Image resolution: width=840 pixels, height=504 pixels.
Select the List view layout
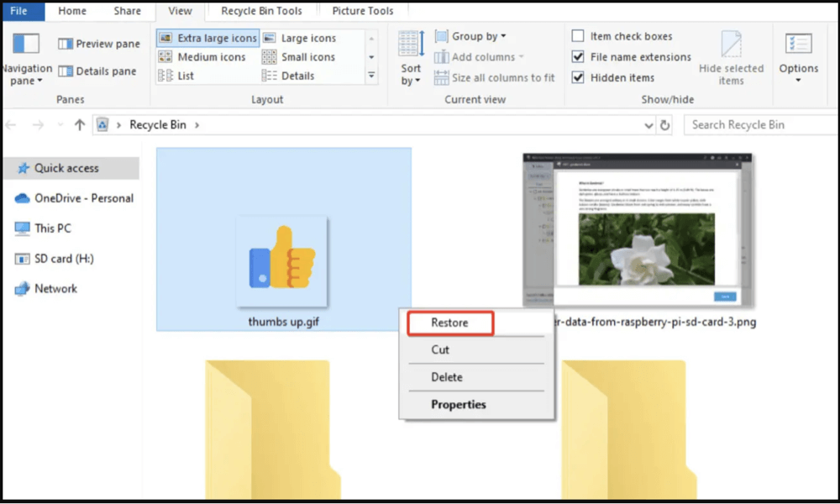pos(186,76)
